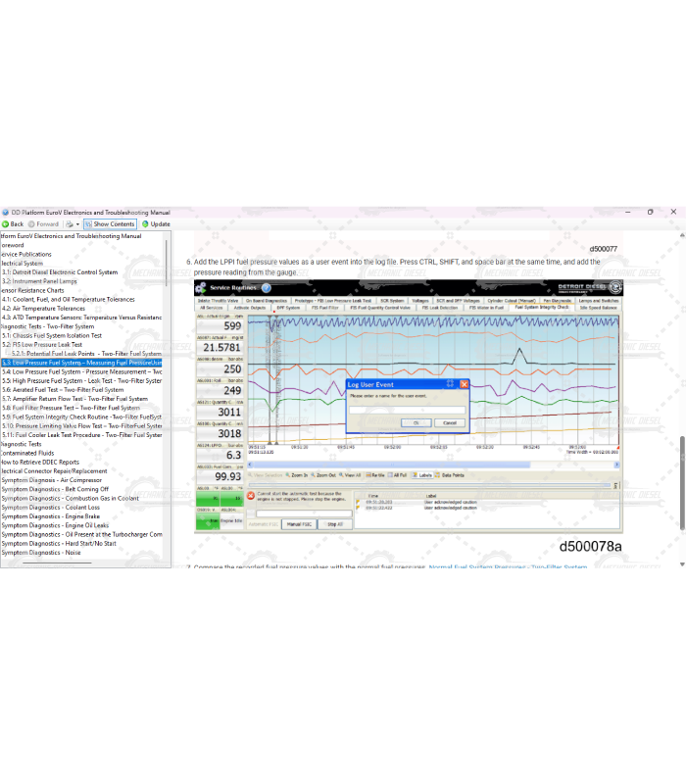Click the Zoom Out magnifier icon
The width and height of the screenshot is (686, 784).
[316, 474]
